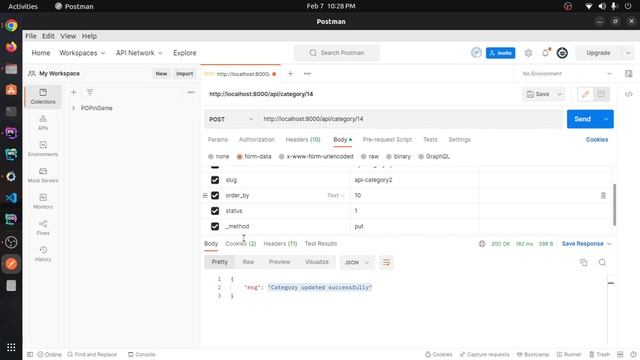Open the Cookies link
The width and height of the screenshot is (640, 360).
click(x=597, y=140)
